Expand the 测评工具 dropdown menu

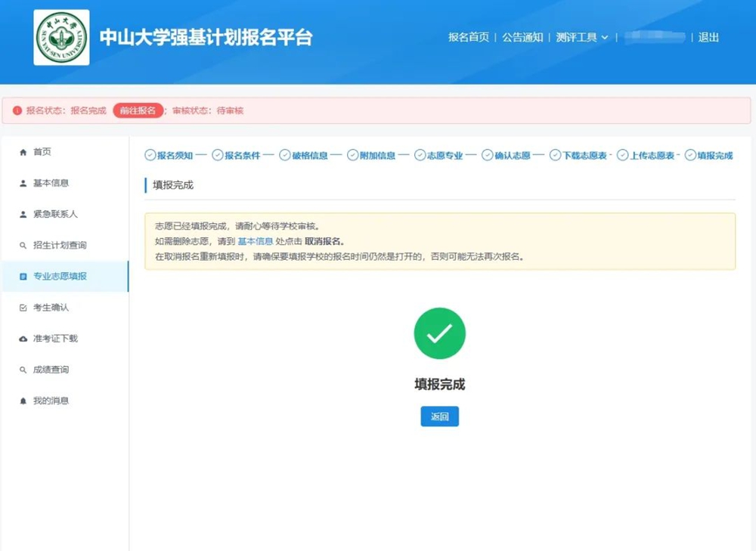click(x=581, y=38)
